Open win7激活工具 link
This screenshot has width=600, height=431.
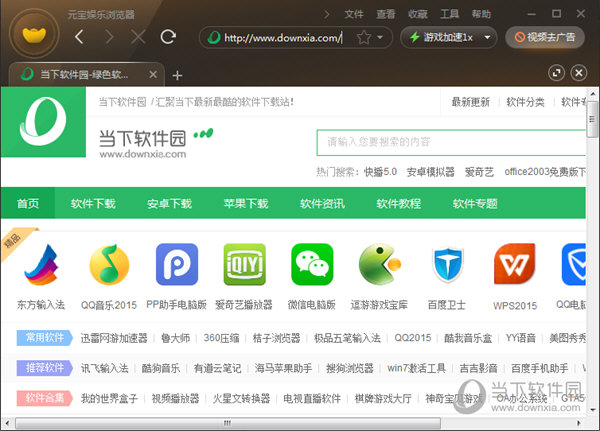[416, 368]
